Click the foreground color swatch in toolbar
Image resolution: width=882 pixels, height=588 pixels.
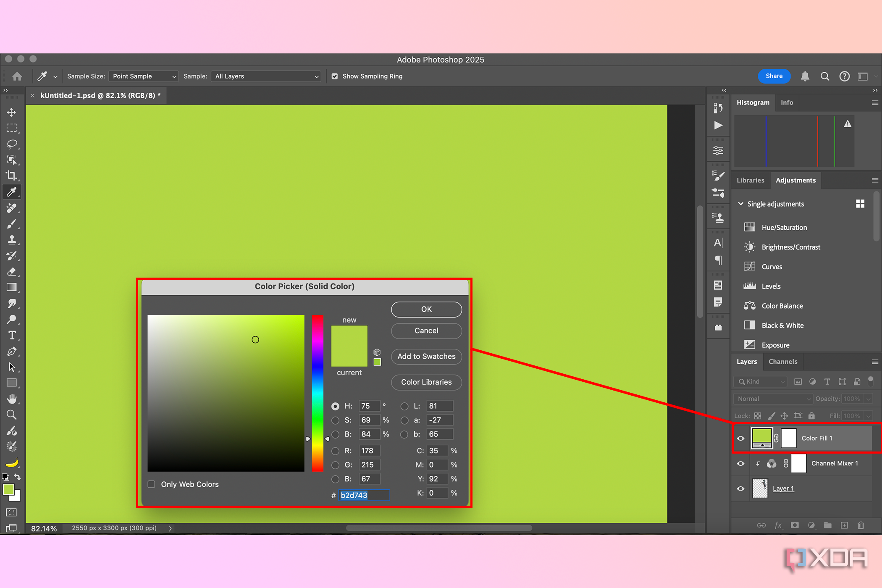(x=8, y=490)
